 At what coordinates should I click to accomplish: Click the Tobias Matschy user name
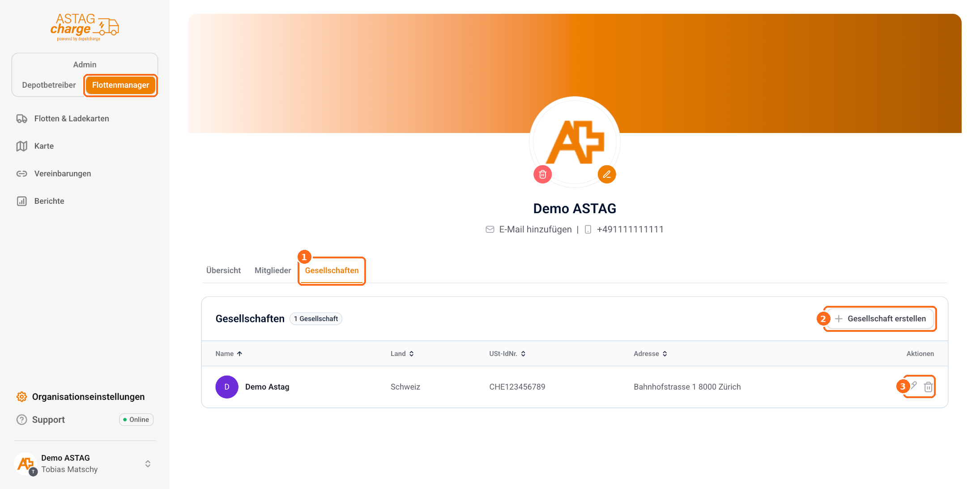(69, 469)
